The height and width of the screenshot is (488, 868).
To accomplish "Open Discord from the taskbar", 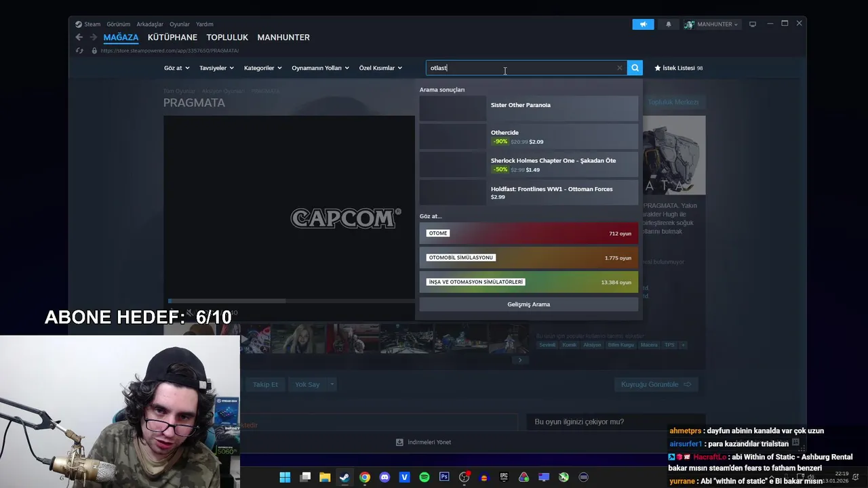I will point(384,477).
